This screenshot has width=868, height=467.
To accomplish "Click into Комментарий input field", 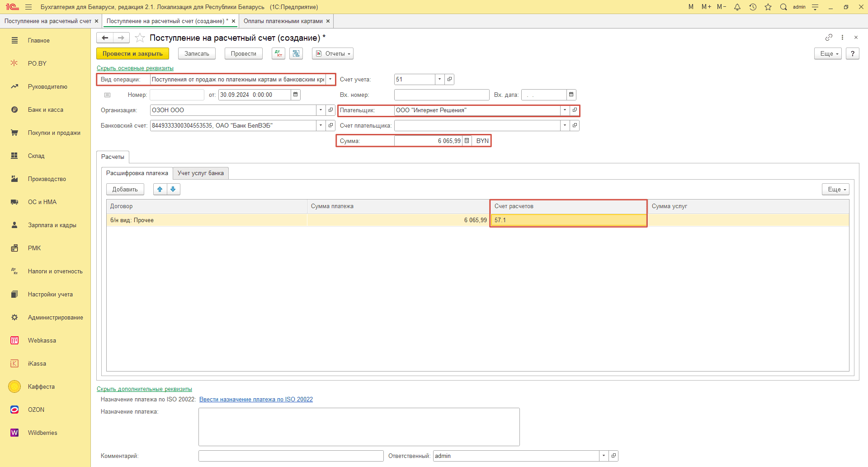I will pyautogui.click(x=291, y=456).
